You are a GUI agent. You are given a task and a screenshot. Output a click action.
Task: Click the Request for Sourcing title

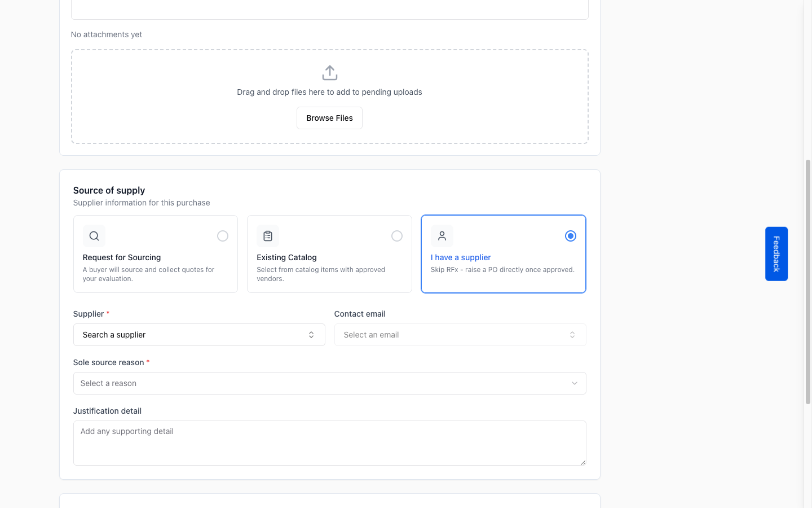click(122, 257)
